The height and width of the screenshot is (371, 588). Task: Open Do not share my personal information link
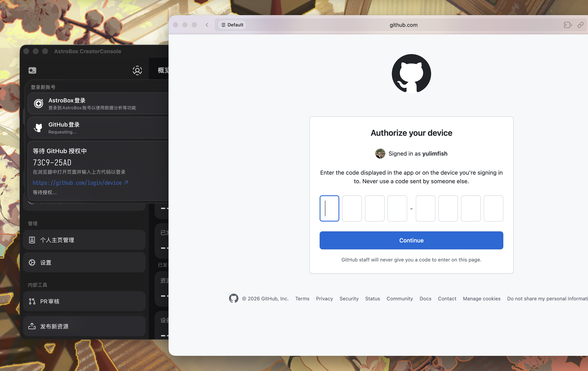coord(547,299)
